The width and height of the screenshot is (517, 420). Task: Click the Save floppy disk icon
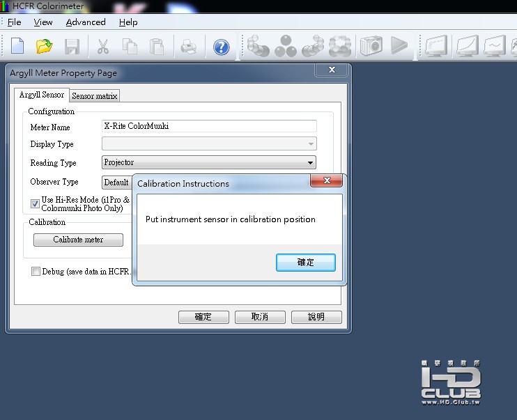[72, 47]
